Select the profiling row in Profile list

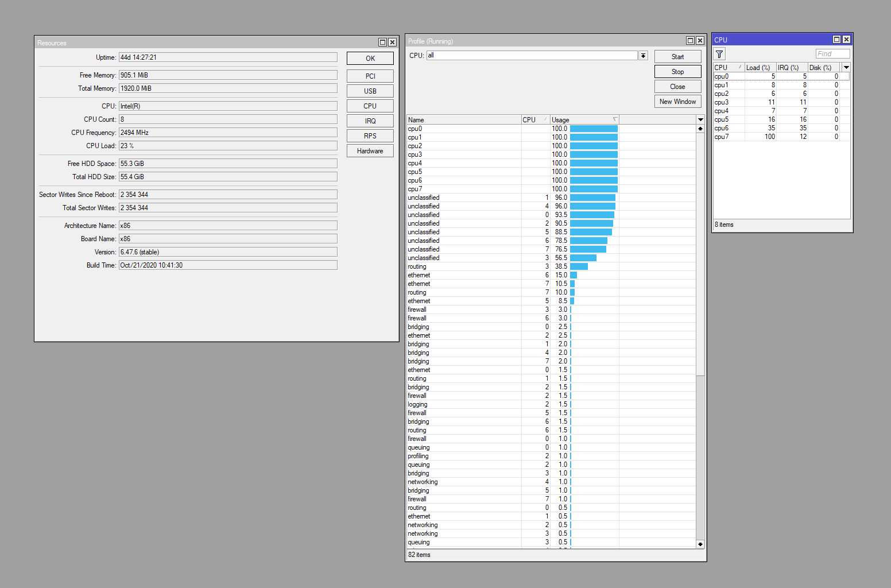[551, 456]
